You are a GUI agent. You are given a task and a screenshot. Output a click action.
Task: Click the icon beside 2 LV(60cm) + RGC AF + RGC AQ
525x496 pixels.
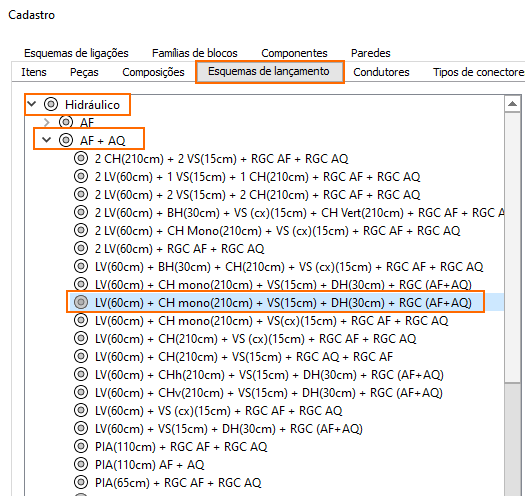pos(81,248)
